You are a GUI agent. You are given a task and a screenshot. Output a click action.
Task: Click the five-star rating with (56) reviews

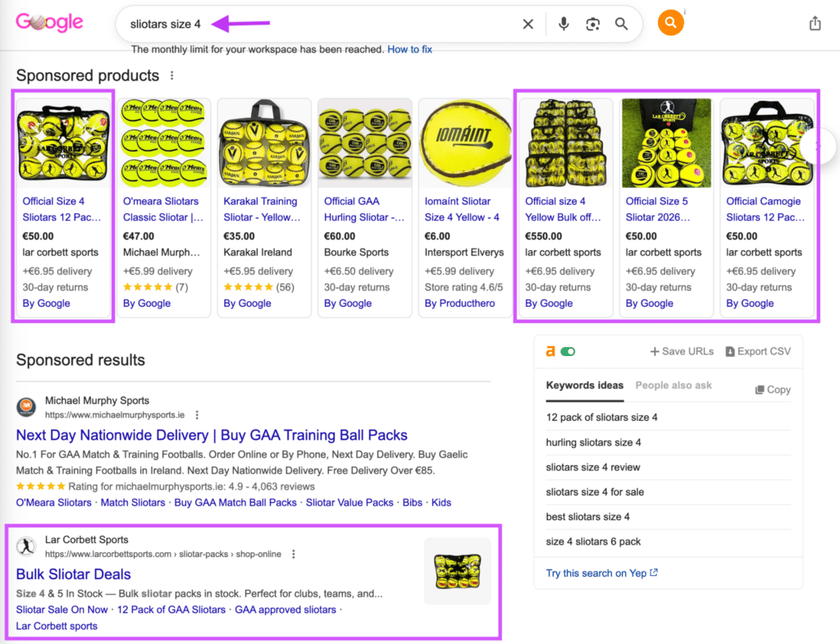(258, 287)
